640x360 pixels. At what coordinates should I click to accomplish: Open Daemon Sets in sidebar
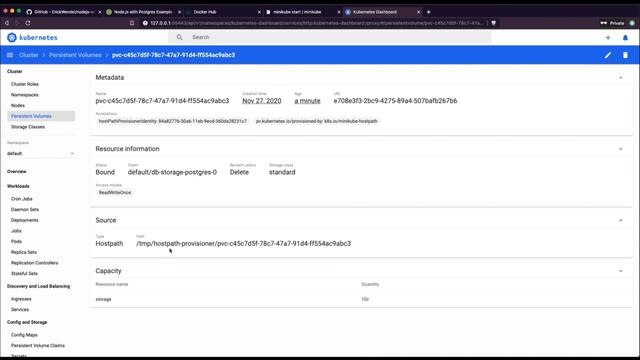click(25, 209)
